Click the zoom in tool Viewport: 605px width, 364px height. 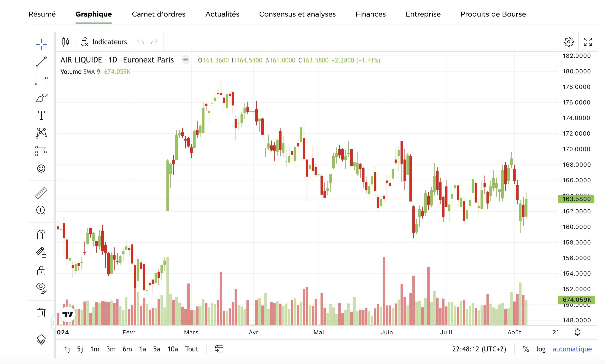pyautogui.click(x=41, y=210)
